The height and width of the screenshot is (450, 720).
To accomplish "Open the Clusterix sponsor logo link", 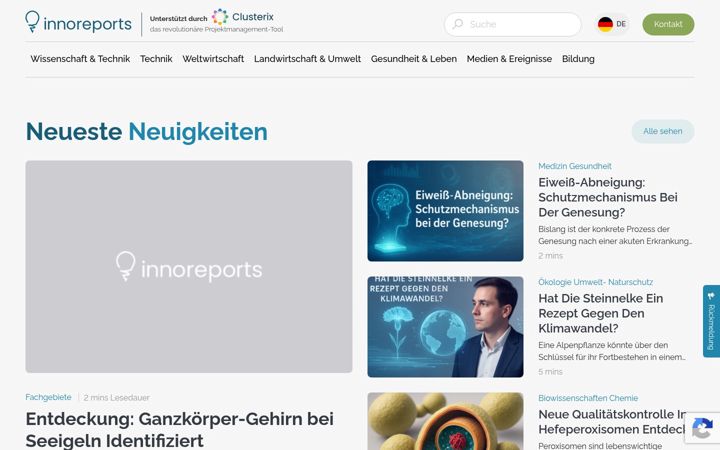I will [x=242, y=17].
